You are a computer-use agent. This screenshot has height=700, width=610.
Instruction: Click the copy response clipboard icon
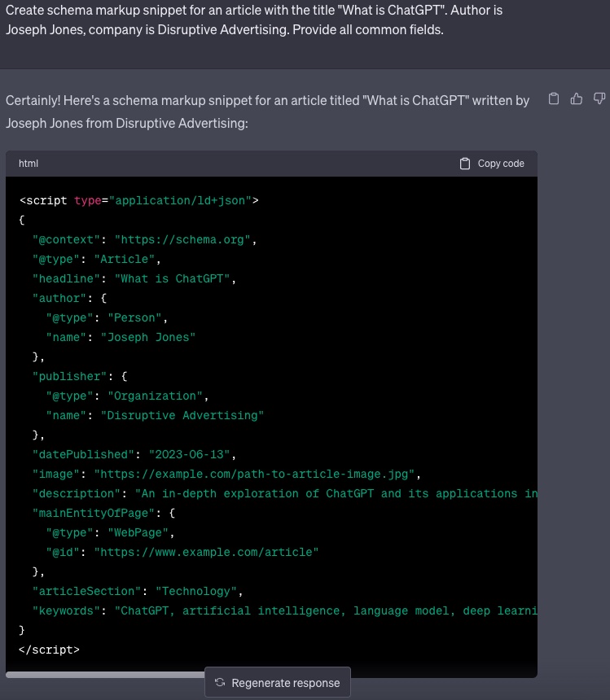pos(554,99)
